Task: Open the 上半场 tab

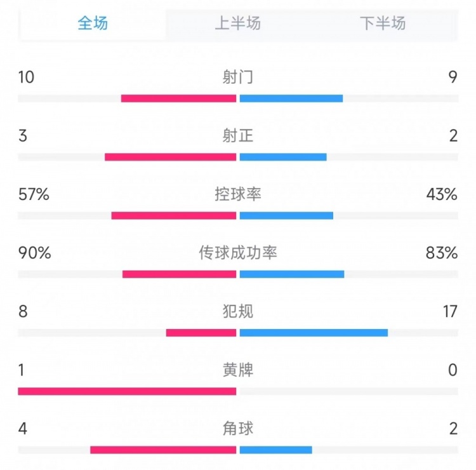Action: [238, 23]
